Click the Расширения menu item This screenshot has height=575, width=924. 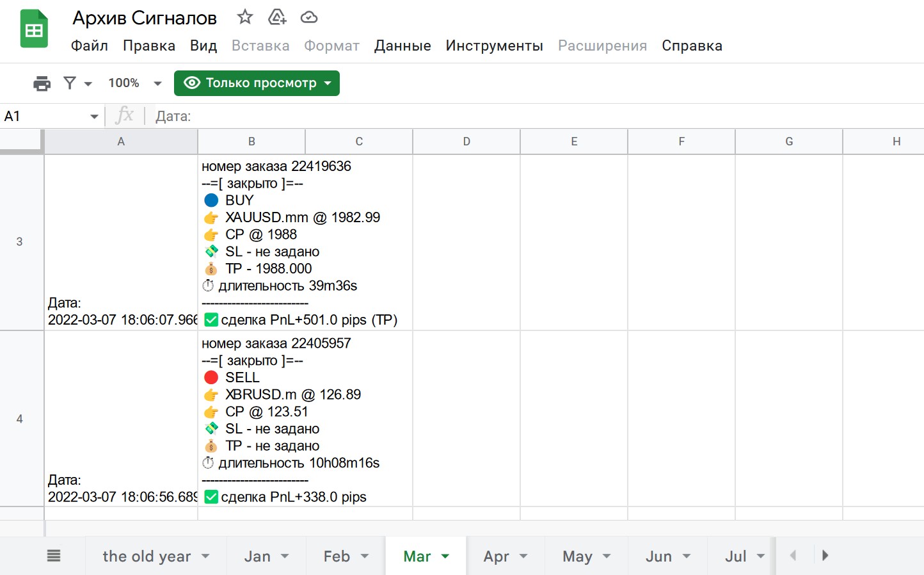coord(603,45)
